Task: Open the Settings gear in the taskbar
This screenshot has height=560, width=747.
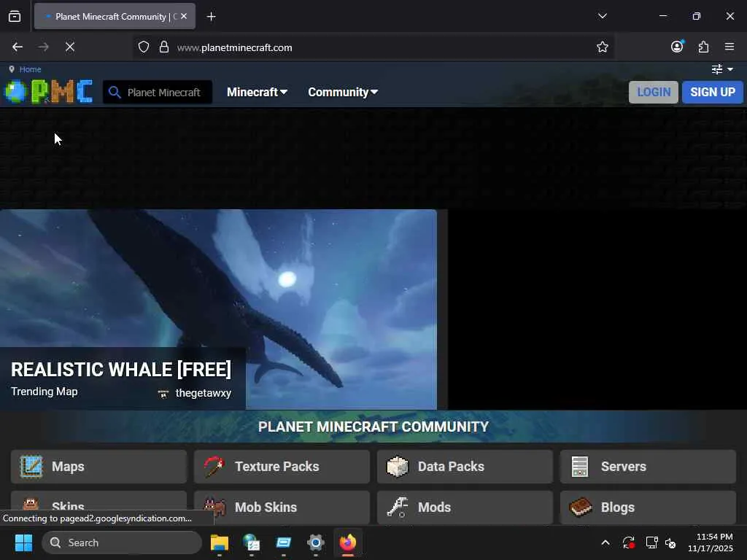Action: point(315,542)
